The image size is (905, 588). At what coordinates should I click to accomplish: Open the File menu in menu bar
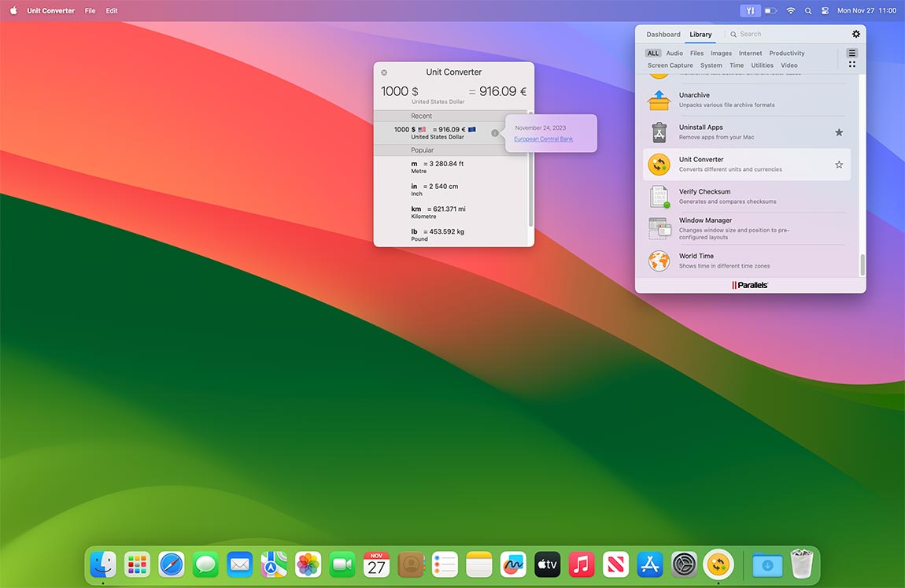(90, 11)
